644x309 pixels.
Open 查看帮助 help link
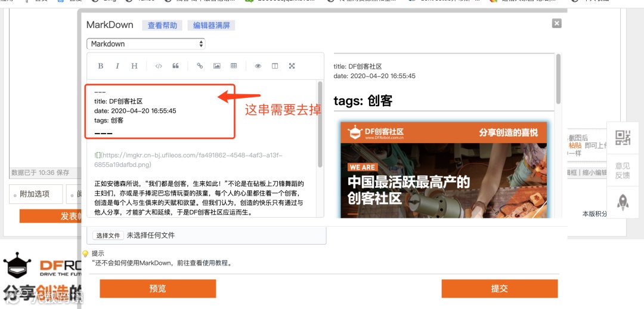click(x=162, y=26)
